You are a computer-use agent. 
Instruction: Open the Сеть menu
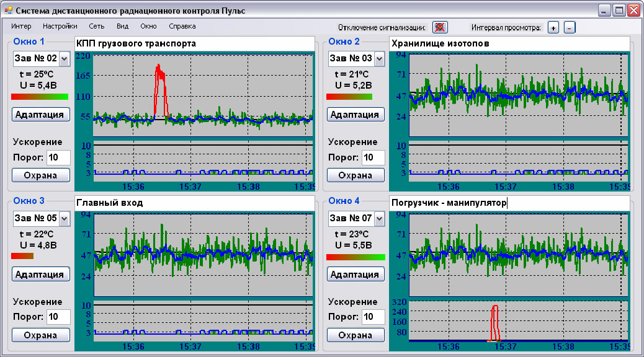[x=97, y=26]
